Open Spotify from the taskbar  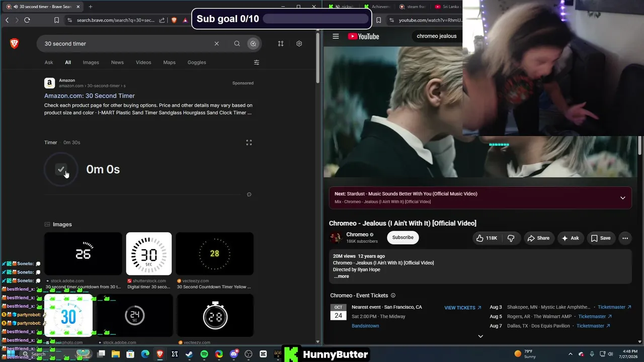point(204,354)
